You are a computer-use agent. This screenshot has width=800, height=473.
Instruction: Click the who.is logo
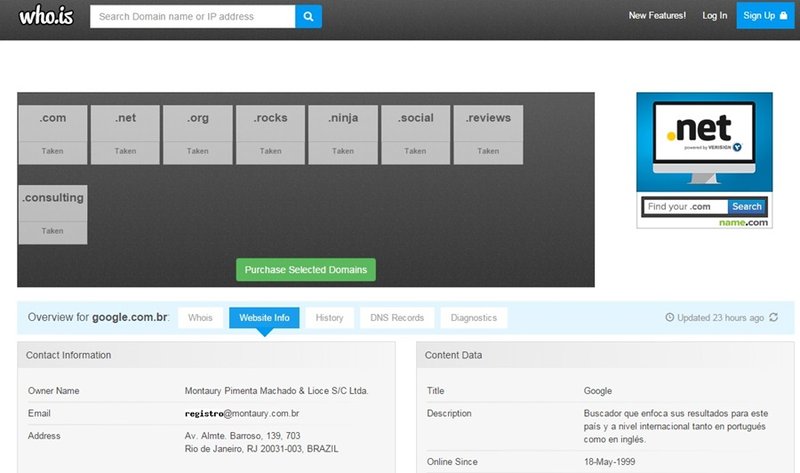[46, 16]
